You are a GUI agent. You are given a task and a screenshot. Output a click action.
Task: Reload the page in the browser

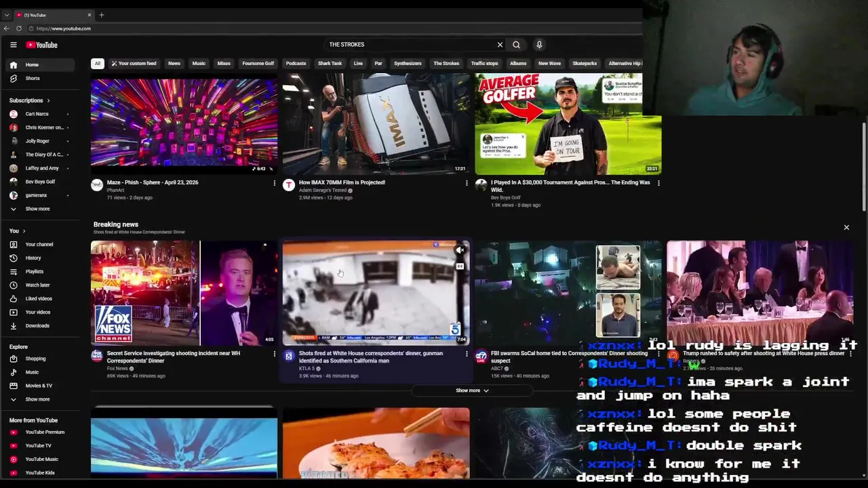click(19, 28)
